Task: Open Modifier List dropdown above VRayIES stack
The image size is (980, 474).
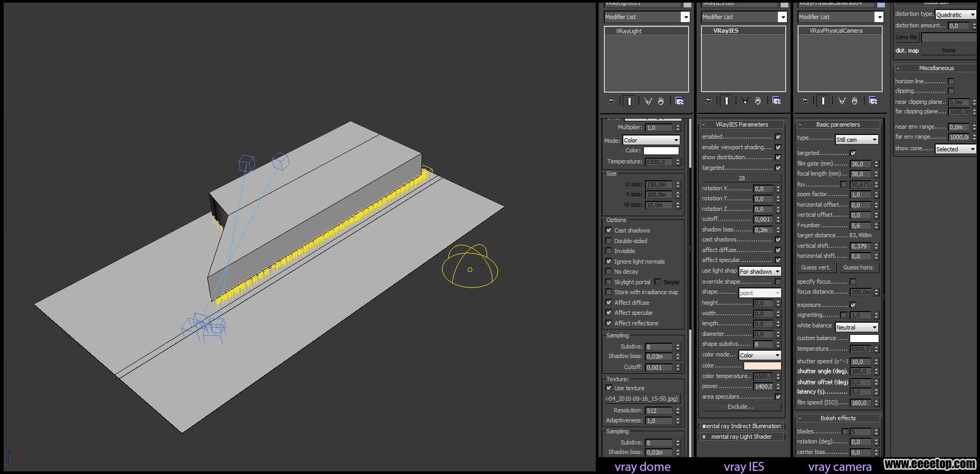Action: pos(744,17)
